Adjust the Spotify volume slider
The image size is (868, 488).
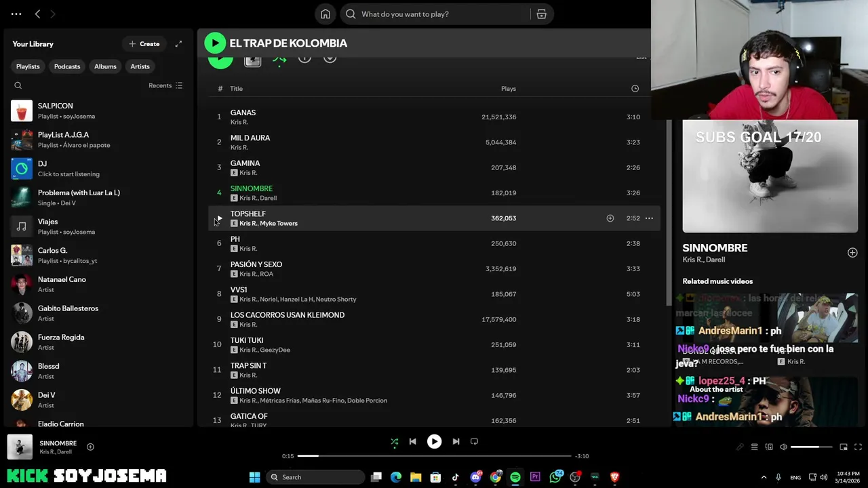(812, 447)
